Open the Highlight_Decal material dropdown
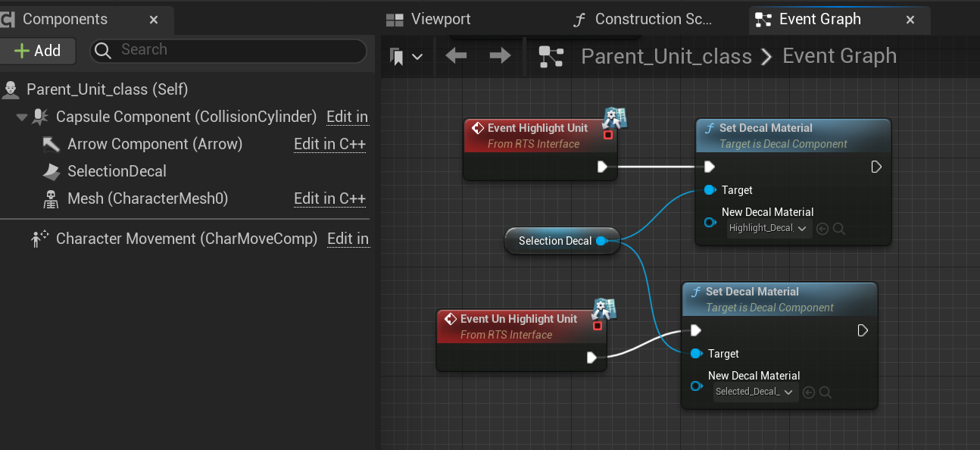This screenshot has height=450, width=980. 769,228
